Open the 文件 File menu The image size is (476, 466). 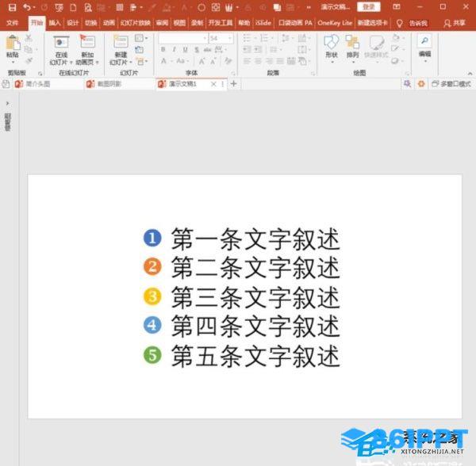(x=13, y=23)
